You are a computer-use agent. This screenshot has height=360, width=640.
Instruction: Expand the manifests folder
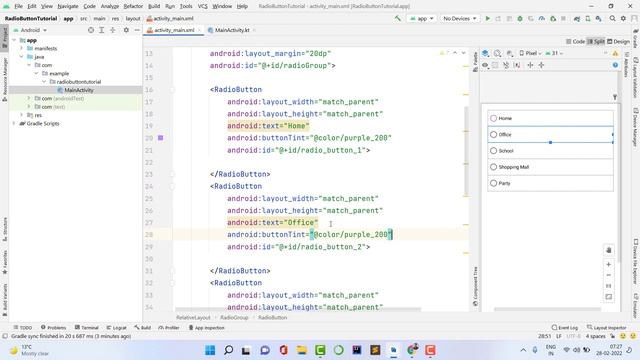(22, 48)
